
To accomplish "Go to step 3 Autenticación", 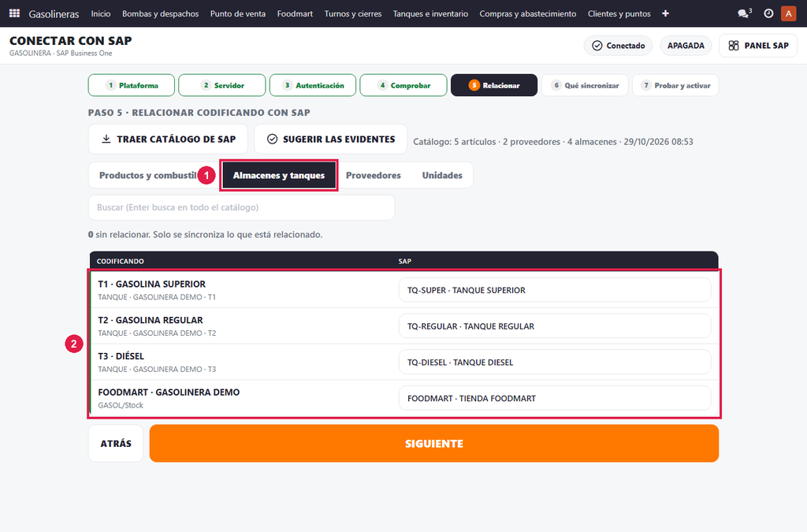I will (313, 85).
